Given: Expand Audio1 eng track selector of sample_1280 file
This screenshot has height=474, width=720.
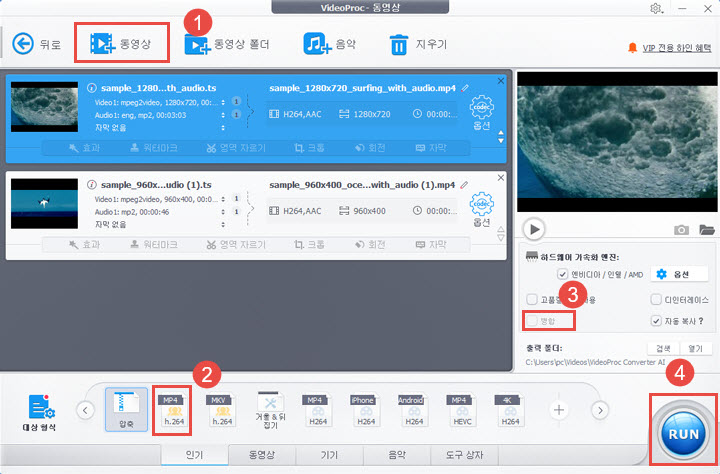Looking at the screenshot, I should pos(223,115).
